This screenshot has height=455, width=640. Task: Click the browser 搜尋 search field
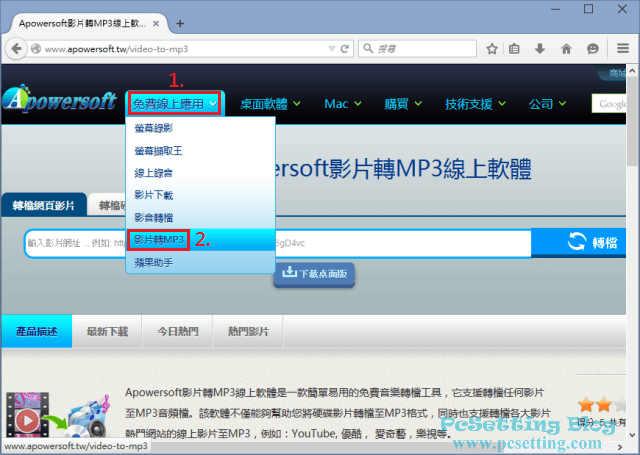[418, 49]
